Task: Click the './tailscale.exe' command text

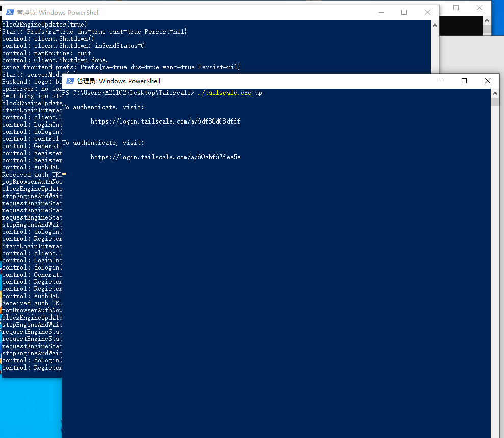Action: 224,93
